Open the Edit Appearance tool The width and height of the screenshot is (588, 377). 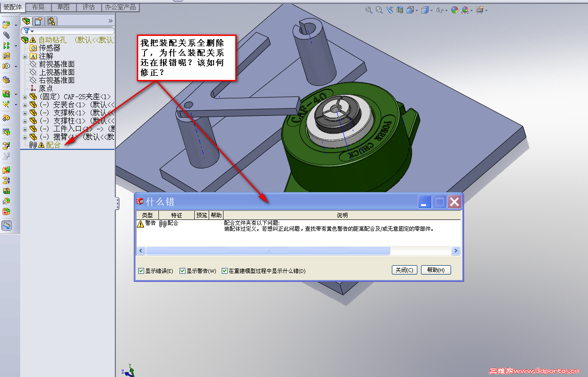[x=454, y=9]
